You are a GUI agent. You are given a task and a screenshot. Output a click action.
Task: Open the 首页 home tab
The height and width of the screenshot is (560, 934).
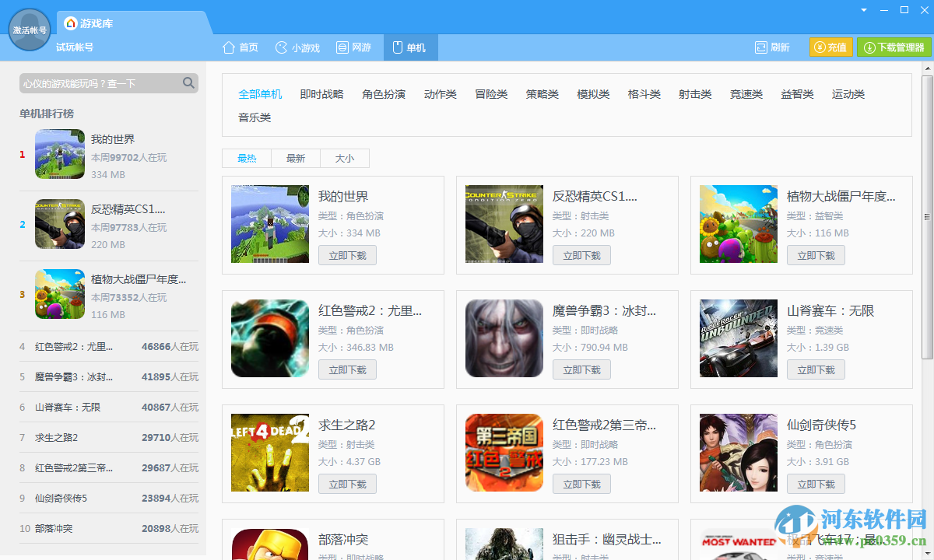click(240, 47)
